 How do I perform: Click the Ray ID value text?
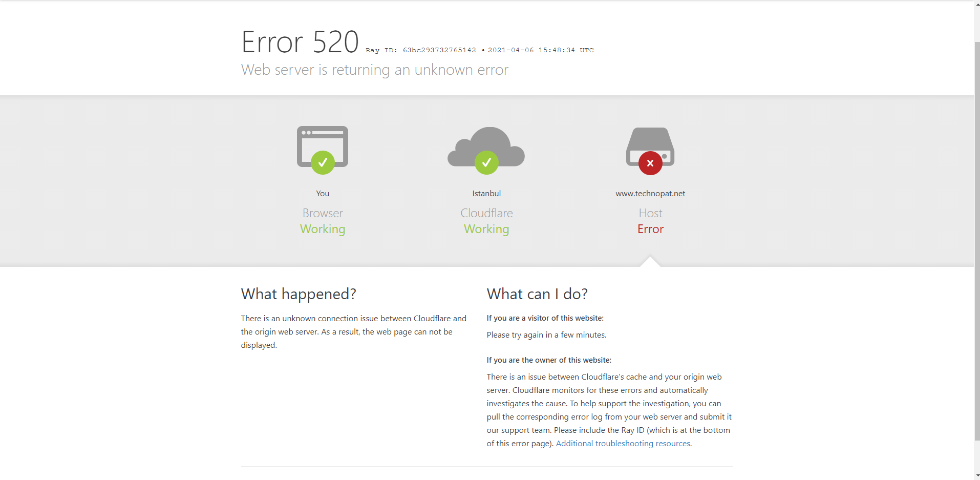tap(439, 50)
